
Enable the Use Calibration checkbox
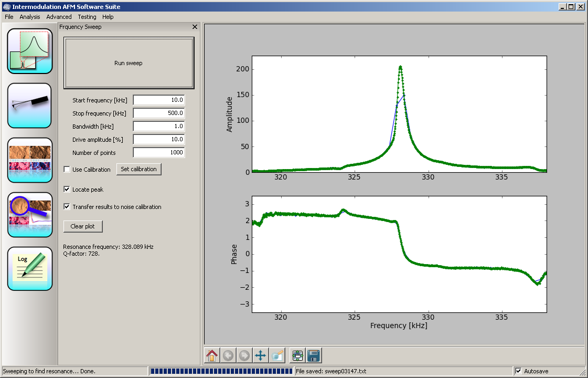67,169
